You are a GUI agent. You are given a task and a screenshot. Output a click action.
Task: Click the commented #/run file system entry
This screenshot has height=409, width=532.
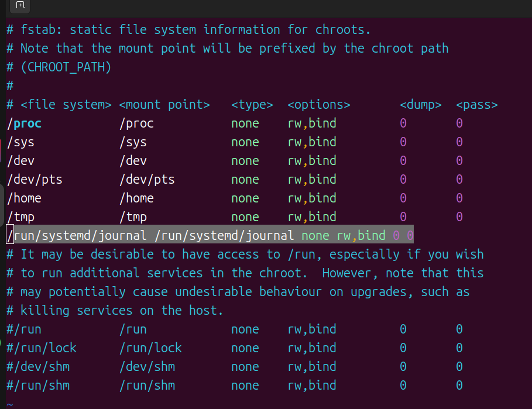(24, 329)
